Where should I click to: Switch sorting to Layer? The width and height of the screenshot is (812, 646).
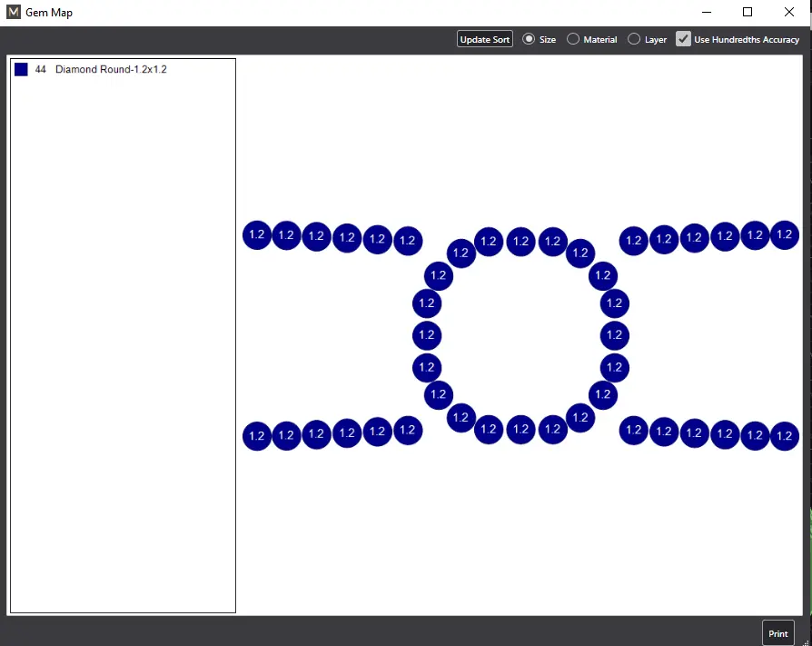point(634,39)
